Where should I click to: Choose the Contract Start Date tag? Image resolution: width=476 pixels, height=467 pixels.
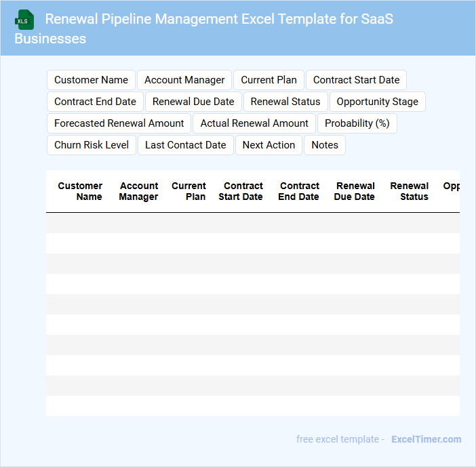356,80
